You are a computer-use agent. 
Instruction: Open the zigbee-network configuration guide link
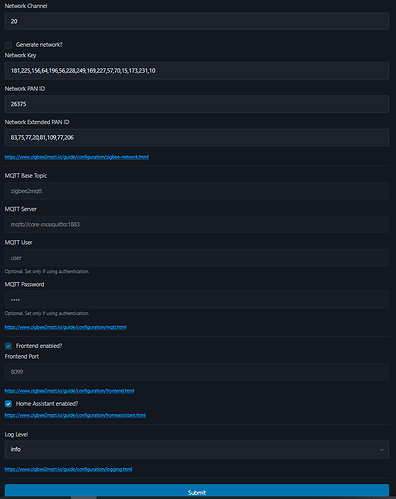pos(77,157)
